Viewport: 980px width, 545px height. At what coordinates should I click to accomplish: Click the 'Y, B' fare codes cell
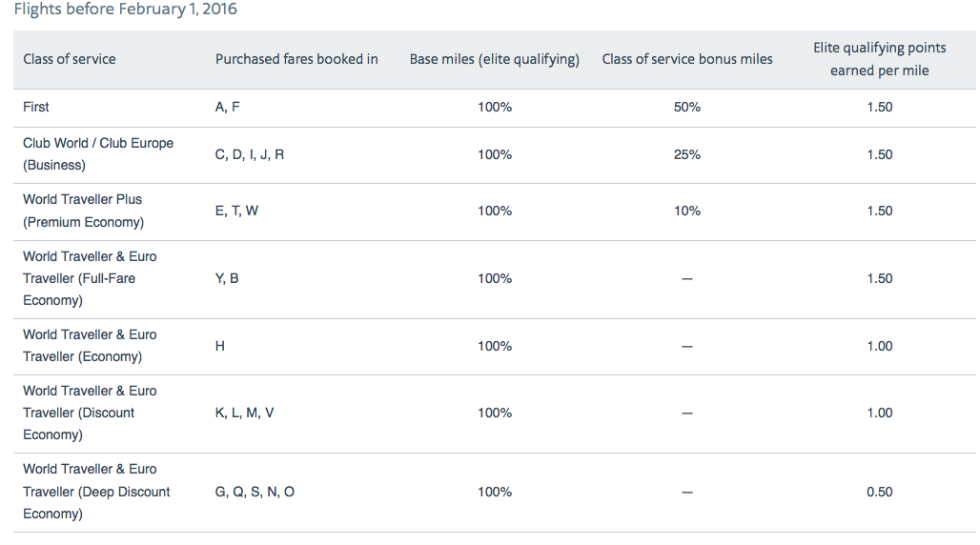227,278
